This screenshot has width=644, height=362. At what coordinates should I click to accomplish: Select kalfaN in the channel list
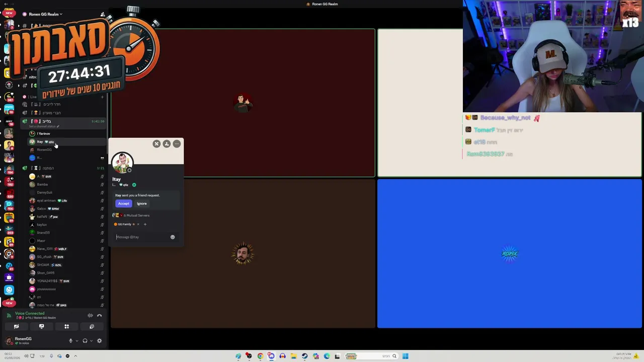click(65, 217)
